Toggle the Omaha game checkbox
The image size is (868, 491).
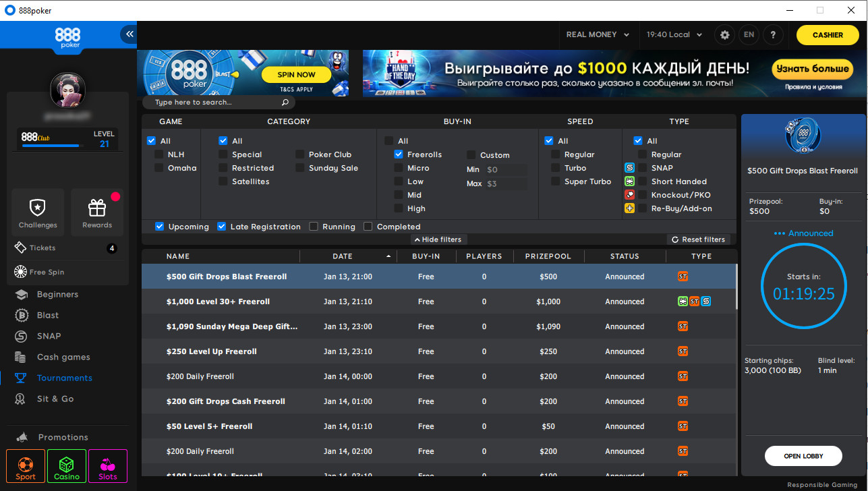pos(160,168)
